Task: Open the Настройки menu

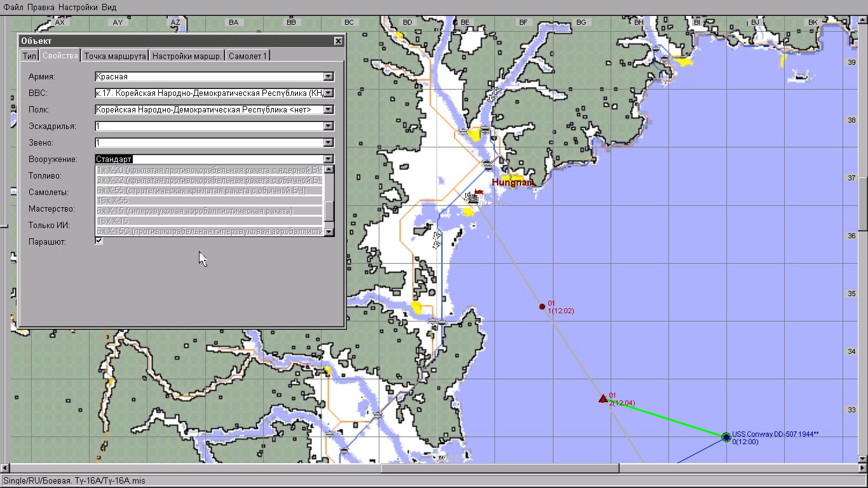Action: click(x=78, y=7)
